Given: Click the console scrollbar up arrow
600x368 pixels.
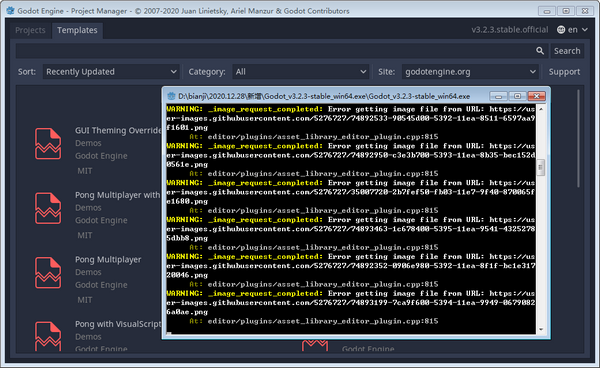Looking at the screenshot, I should point(541,109).
